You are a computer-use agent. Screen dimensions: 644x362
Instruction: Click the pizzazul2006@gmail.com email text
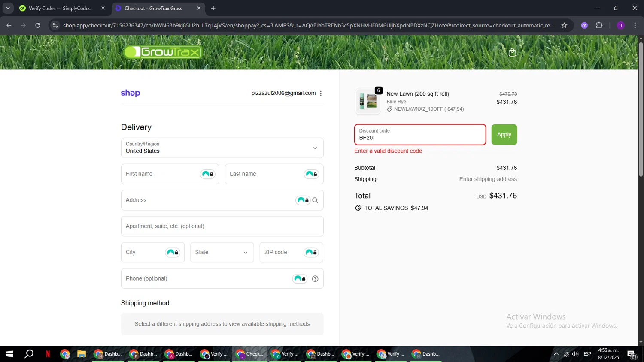283,93
